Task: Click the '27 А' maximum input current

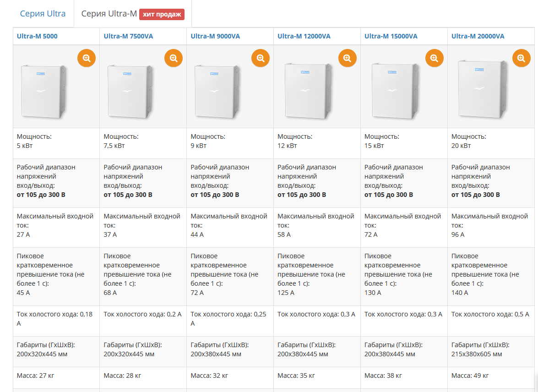Action: [23, 234]
